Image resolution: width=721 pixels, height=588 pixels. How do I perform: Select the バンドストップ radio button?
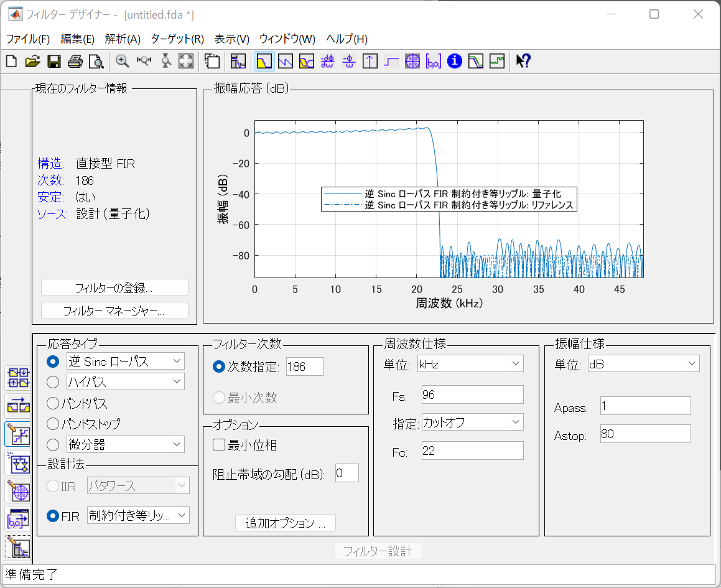[53, 424]
